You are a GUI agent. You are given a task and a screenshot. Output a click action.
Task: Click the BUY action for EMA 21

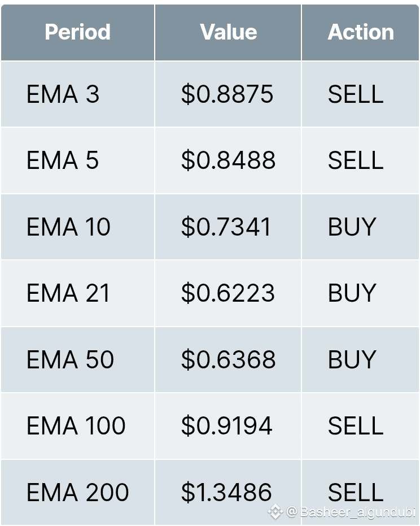pos(352,293)
